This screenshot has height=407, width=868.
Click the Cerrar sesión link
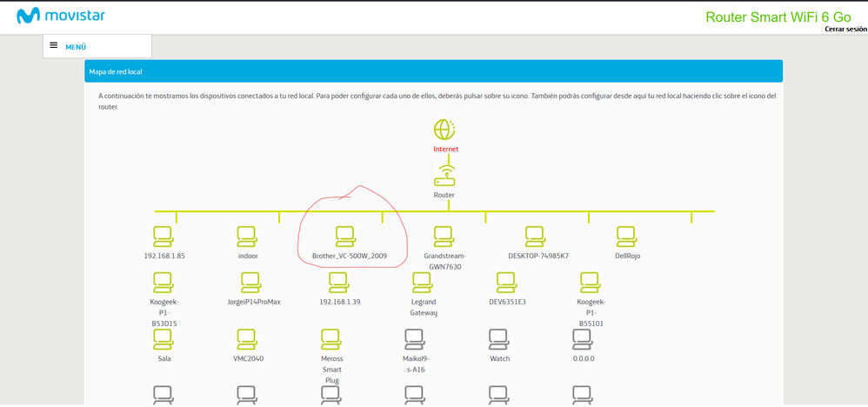pyautogui.click(x=845, y=29)
